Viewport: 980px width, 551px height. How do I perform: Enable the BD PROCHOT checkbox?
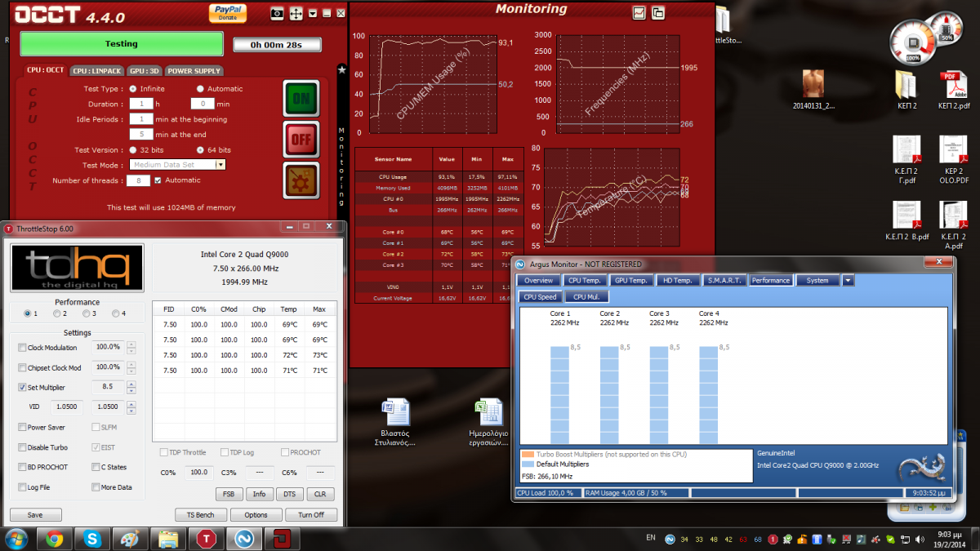point(22,467)
